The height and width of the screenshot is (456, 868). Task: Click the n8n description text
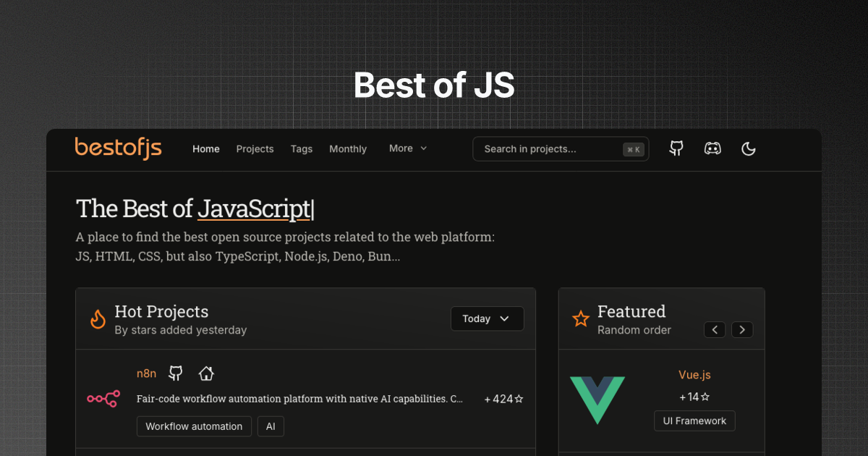[299, 399]
